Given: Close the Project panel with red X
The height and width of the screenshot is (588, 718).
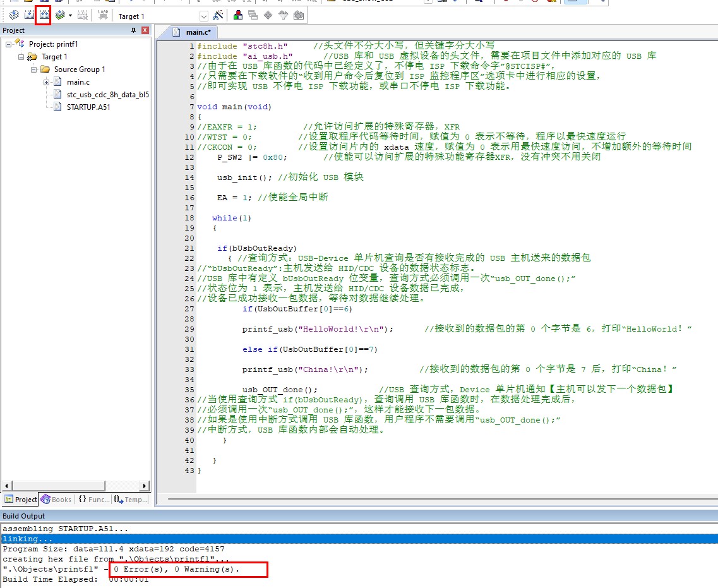Looking at the screenshot, I should click(145, 30).
